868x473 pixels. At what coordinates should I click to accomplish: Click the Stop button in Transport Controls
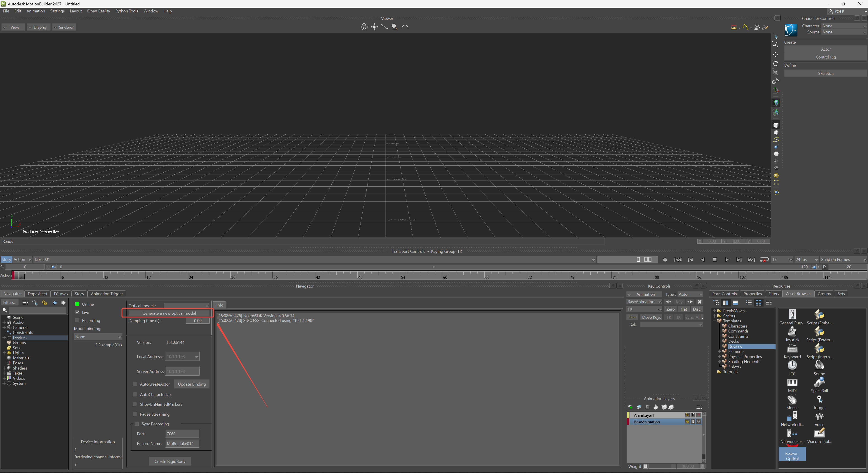[715, 260]
